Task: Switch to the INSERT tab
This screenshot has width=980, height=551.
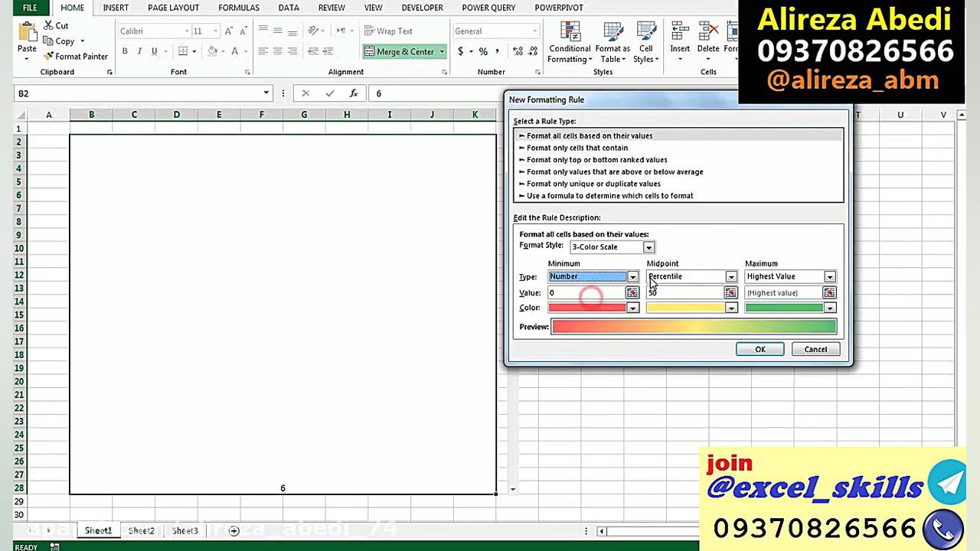Action: 116,8
